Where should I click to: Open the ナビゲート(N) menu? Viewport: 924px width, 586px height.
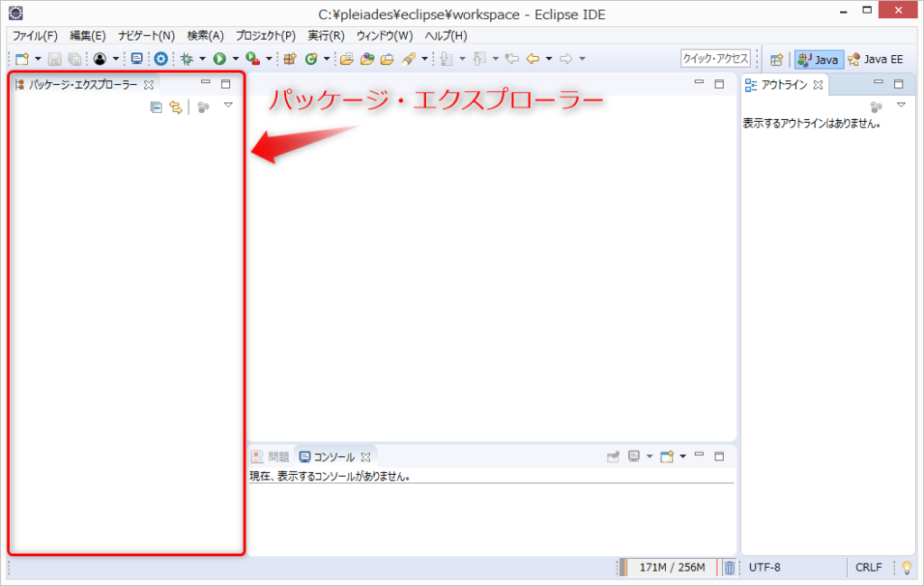pyautogui.click(x=146, y=35)
